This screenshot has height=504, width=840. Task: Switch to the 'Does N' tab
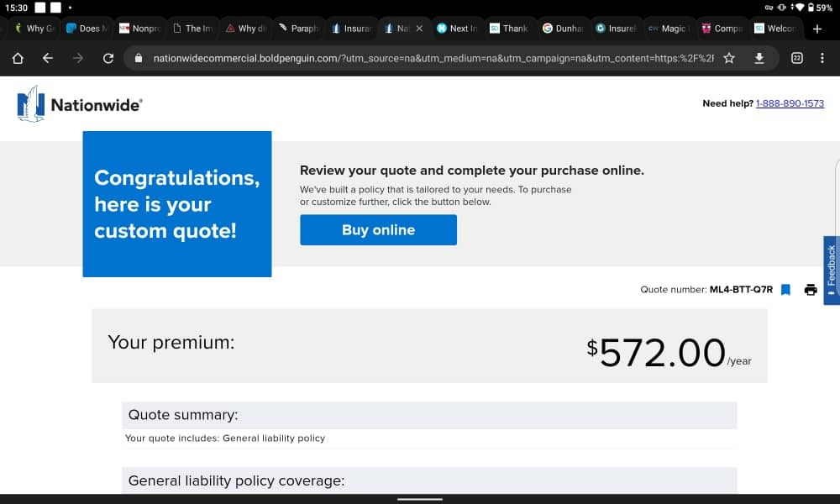(87, 29)
